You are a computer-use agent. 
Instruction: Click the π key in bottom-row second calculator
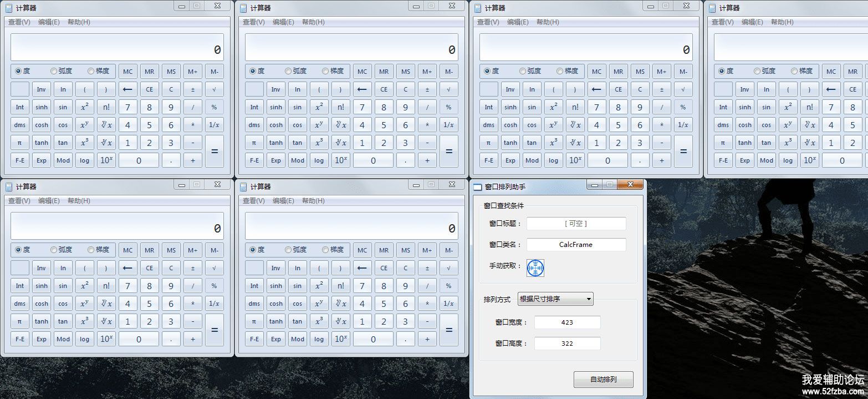254,321
